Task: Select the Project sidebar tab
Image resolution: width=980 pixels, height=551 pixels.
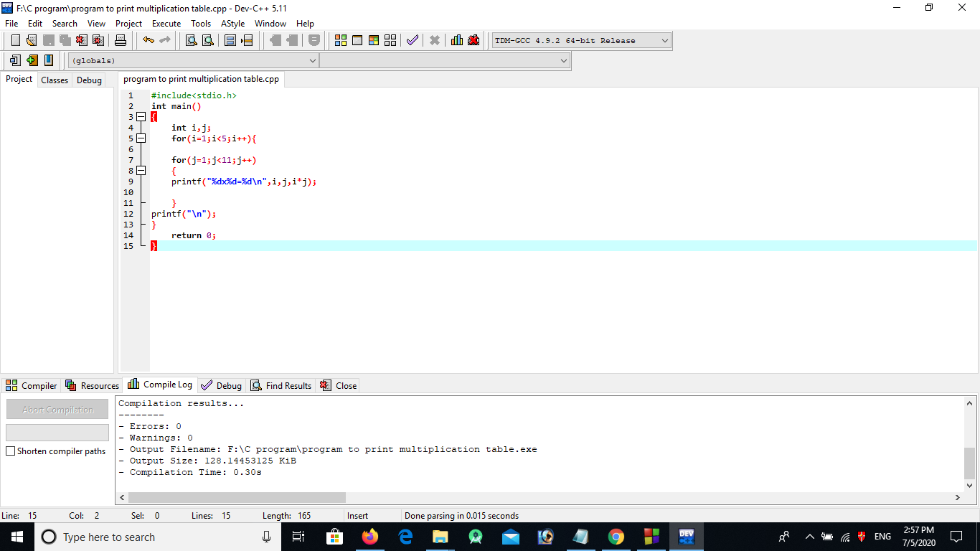Action: (x=19, y=79)
